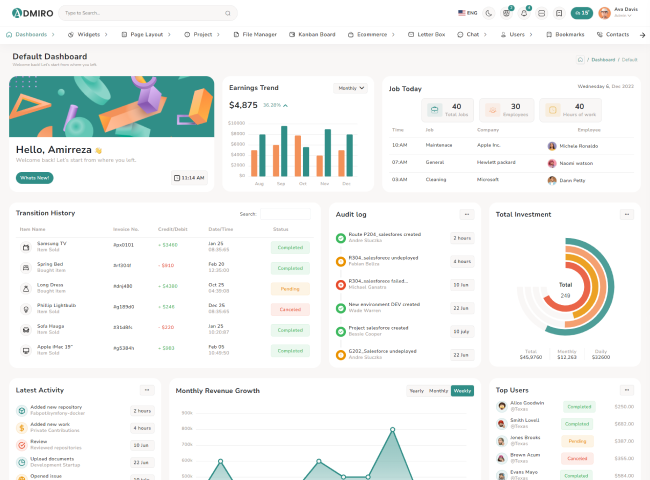Open the Kanban Board menu item
This screenshot has height=480, width=650.
click(314, 34)
